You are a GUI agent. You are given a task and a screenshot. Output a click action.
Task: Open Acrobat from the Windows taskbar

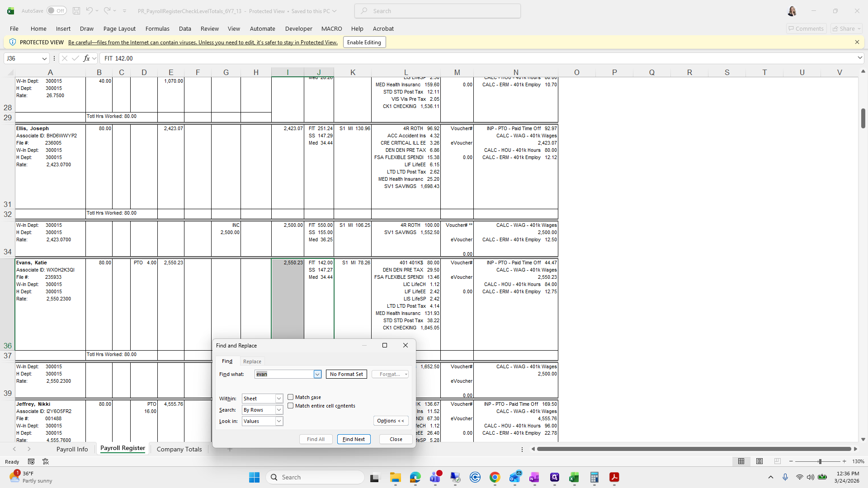tap(614, 477)
